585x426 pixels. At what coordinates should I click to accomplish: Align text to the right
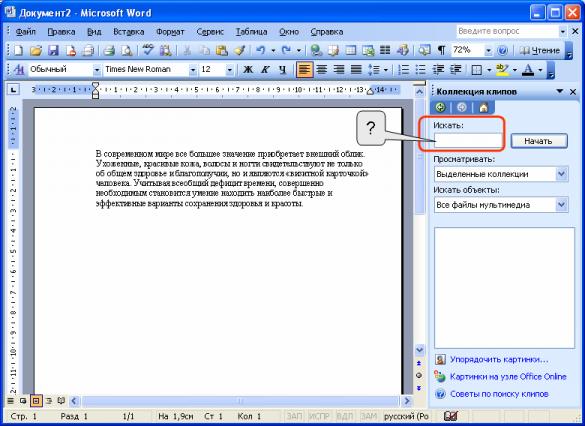pyautogui.click(x=339, y=70)
